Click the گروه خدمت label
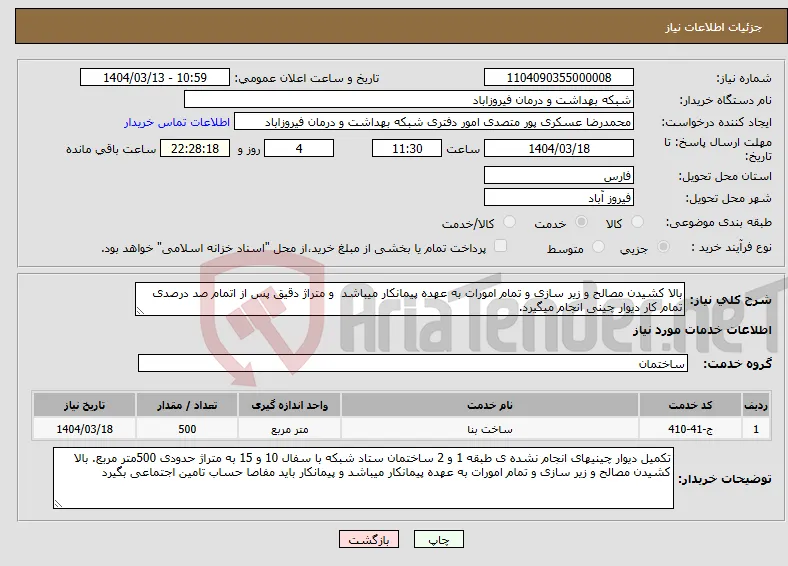 click(x=737, y=364)
